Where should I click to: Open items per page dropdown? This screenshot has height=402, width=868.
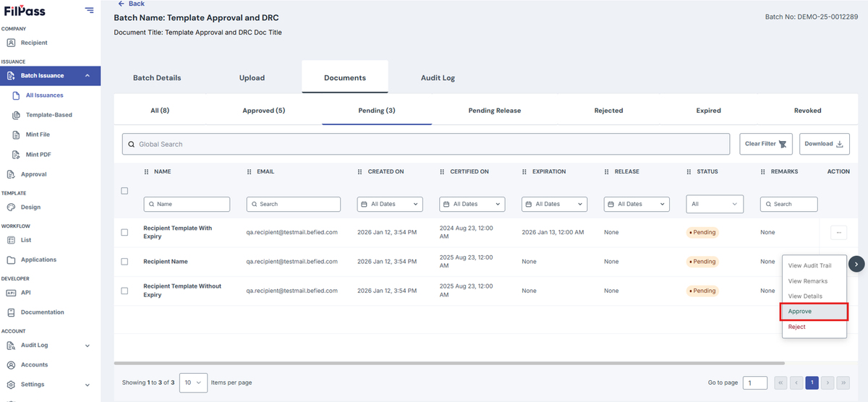(x=194, y=382)
